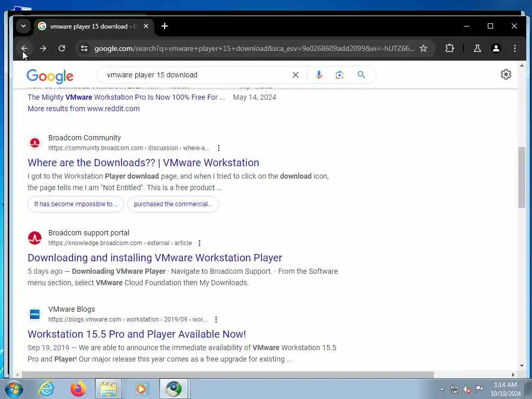Image resolution: width=532 pixels, height=399 pixels.
Task: Clear the search box with the X icon
Action: coord(296,75)
